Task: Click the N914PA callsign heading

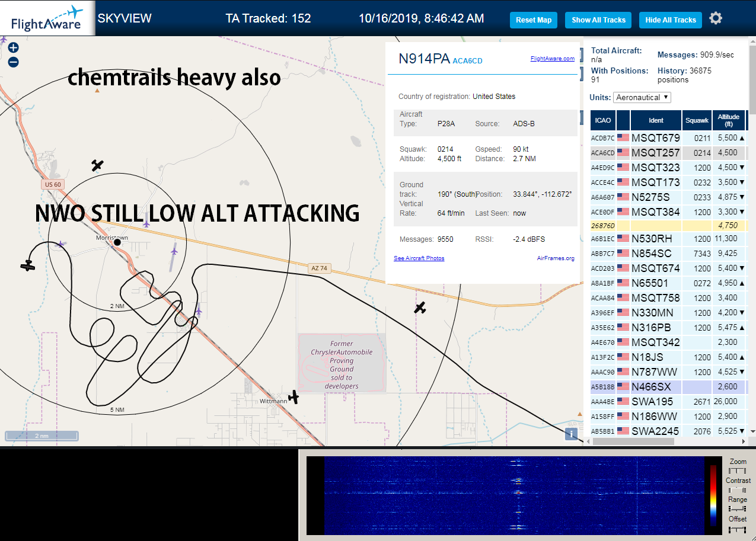Action: 424,59
